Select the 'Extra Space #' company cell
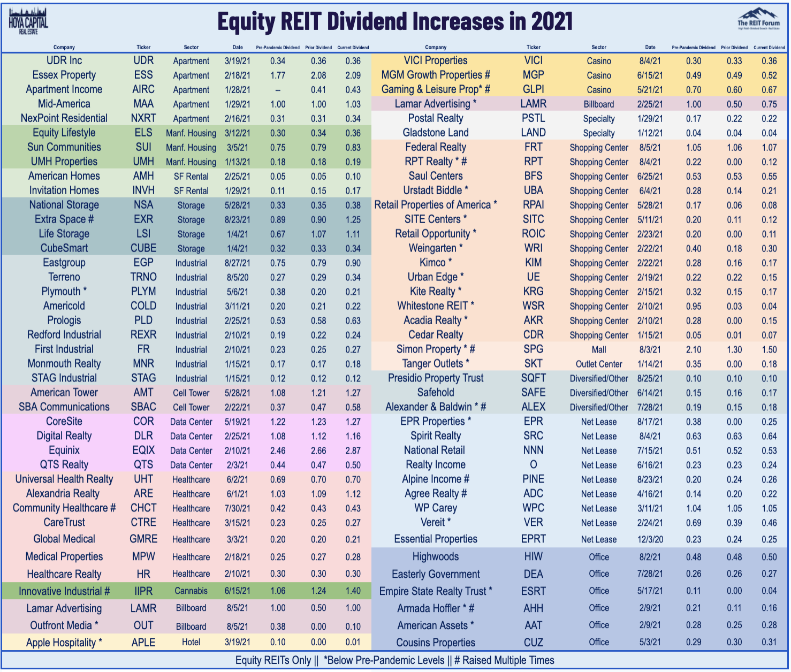The image size is (791, 672). point(64,219)
